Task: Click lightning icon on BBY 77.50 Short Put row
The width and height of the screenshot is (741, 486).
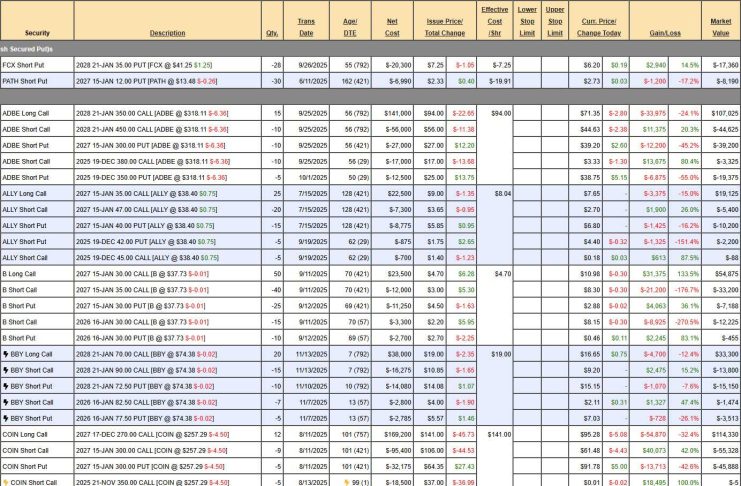Action: click(x=5, y=416)
